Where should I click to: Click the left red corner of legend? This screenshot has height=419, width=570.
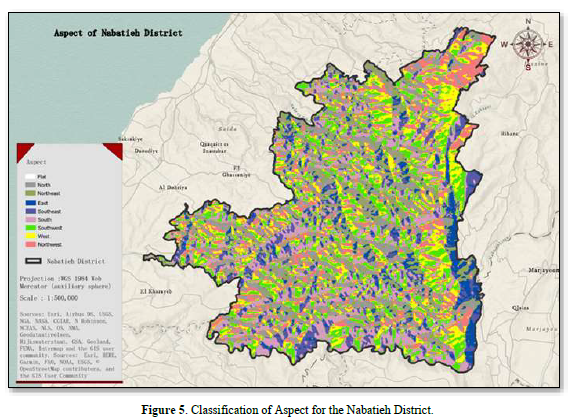click(x=25, y=151)
